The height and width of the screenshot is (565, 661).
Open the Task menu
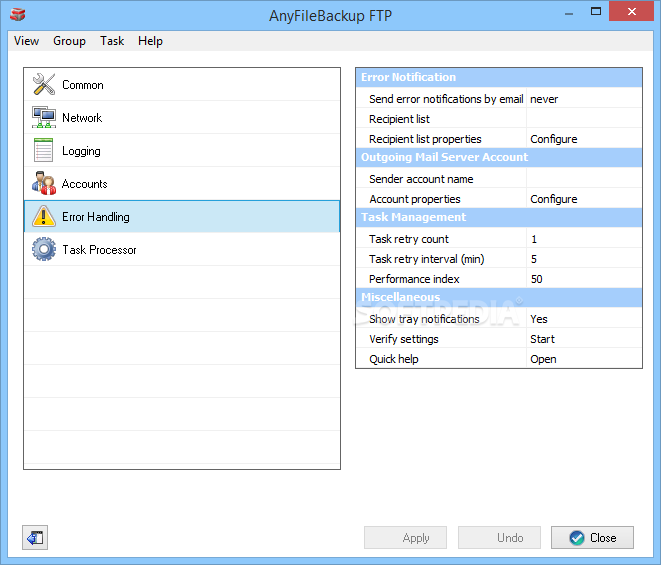point(112,41)
